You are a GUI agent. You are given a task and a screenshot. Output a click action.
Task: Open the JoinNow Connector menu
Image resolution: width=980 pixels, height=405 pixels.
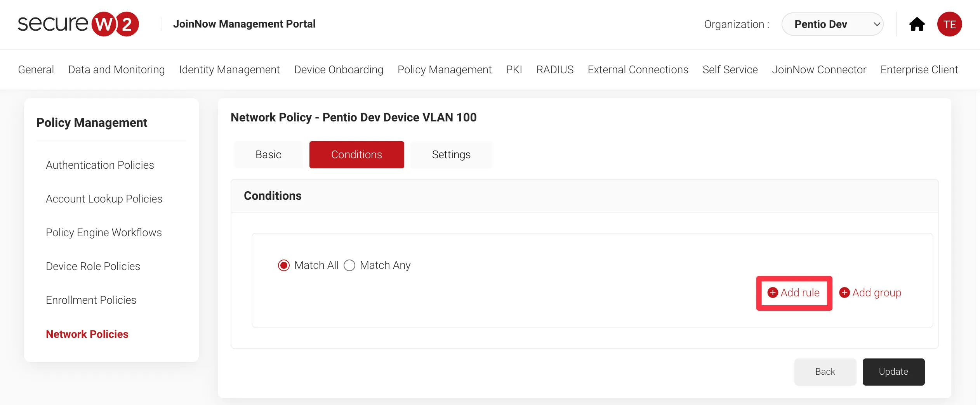[x=819, y=69]
